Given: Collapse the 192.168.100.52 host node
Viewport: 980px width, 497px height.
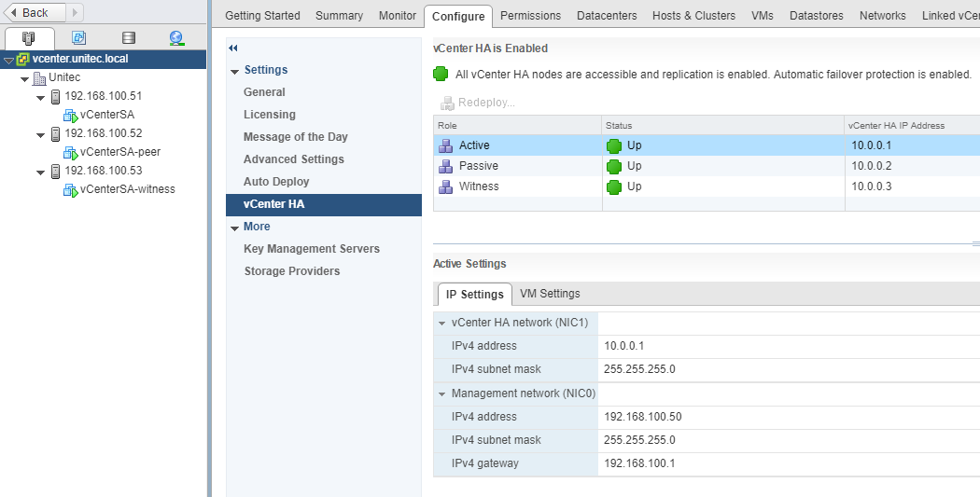Looking at the screenshot, I should [x=41, y=135].
